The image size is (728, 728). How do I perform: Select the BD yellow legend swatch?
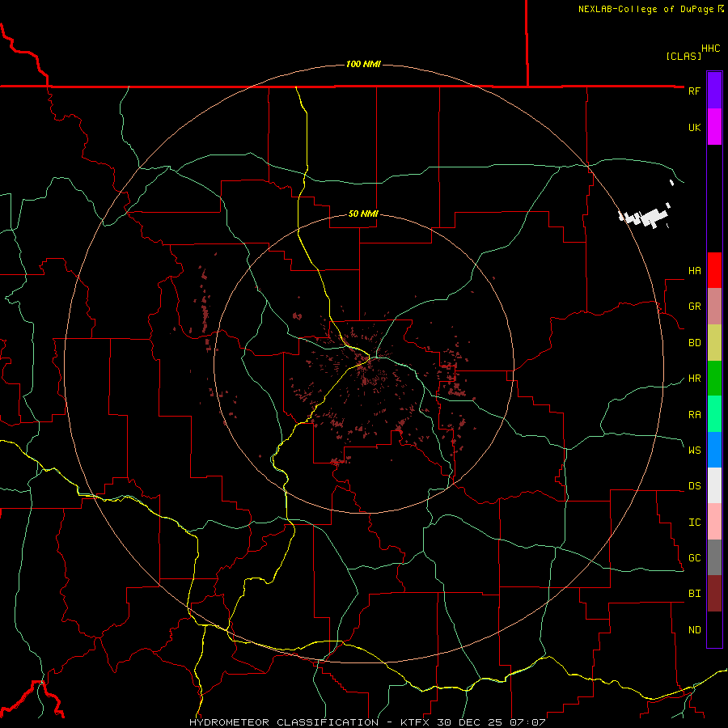coord(714,343)
